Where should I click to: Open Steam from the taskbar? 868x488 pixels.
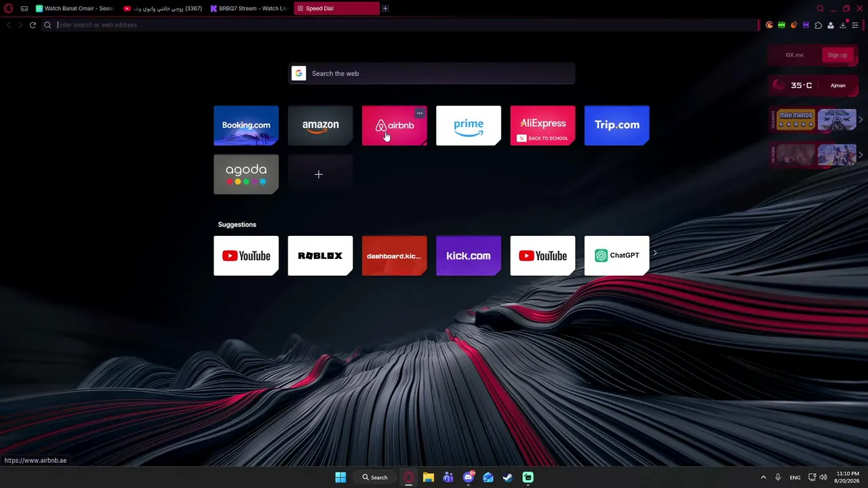[508, 477]
